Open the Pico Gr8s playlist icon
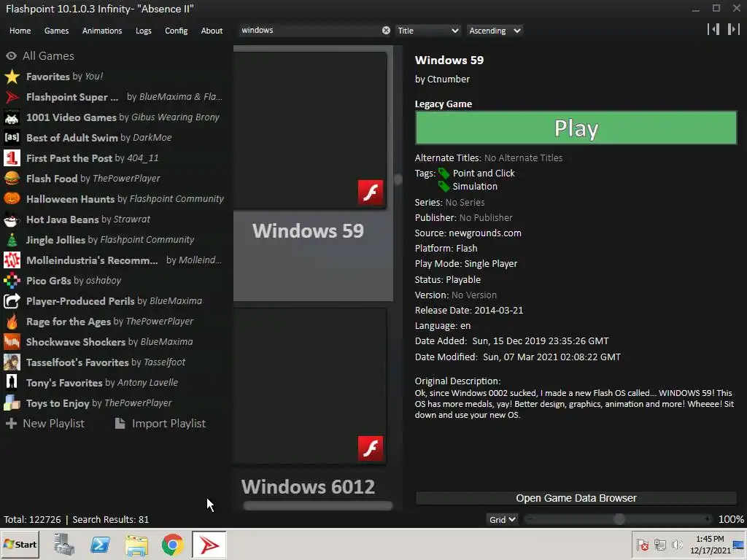The width and height of the screenshot is (747, 560). click(12, 281)
